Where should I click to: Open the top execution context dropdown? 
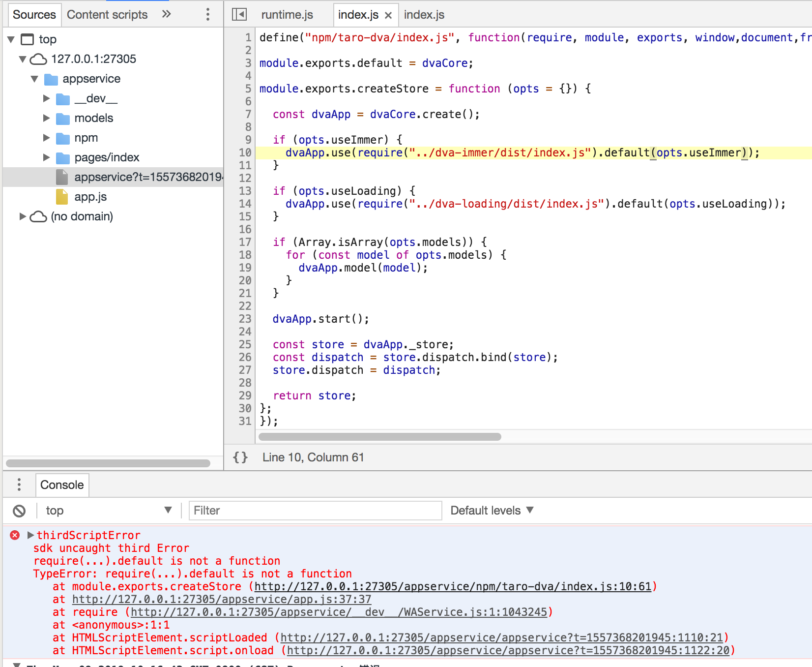(x=109, y=511)
